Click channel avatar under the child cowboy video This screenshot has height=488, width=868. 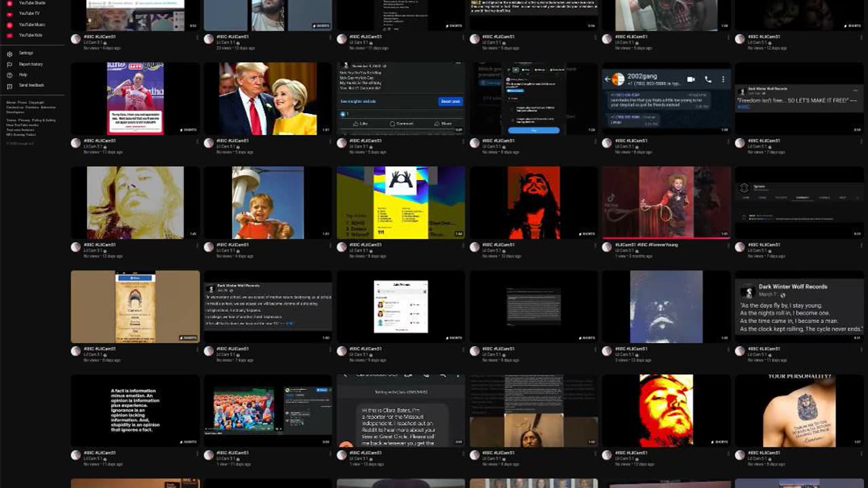607,247
